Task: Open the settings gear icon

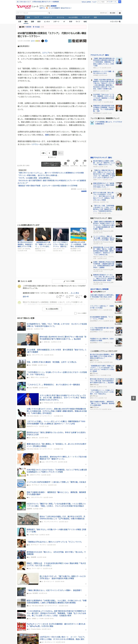Action: [120, 13]
